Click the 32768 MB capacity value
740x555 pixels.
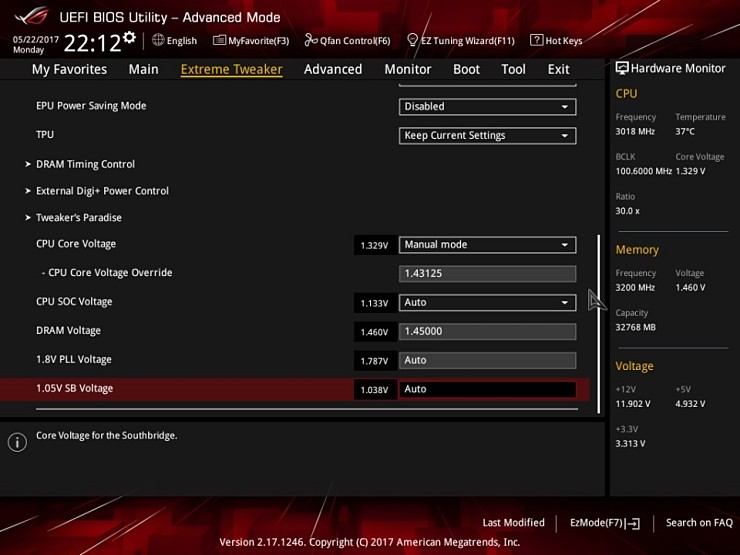tap(636, 327)
